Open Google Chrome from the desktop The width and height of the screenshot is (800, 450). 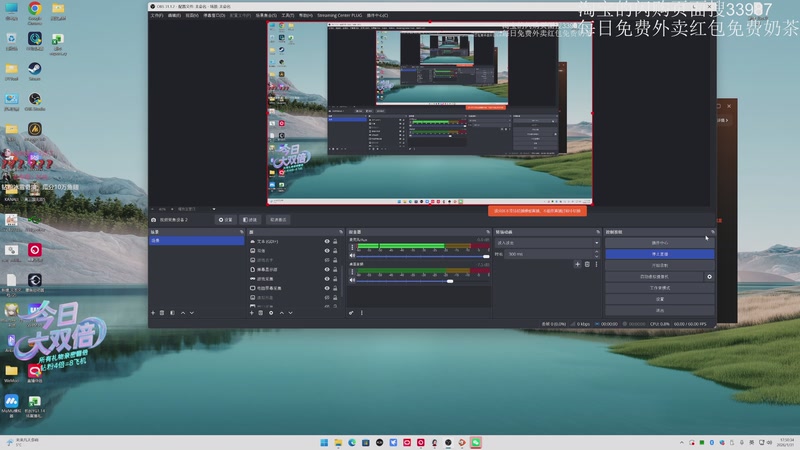click(x=34, y=11)
